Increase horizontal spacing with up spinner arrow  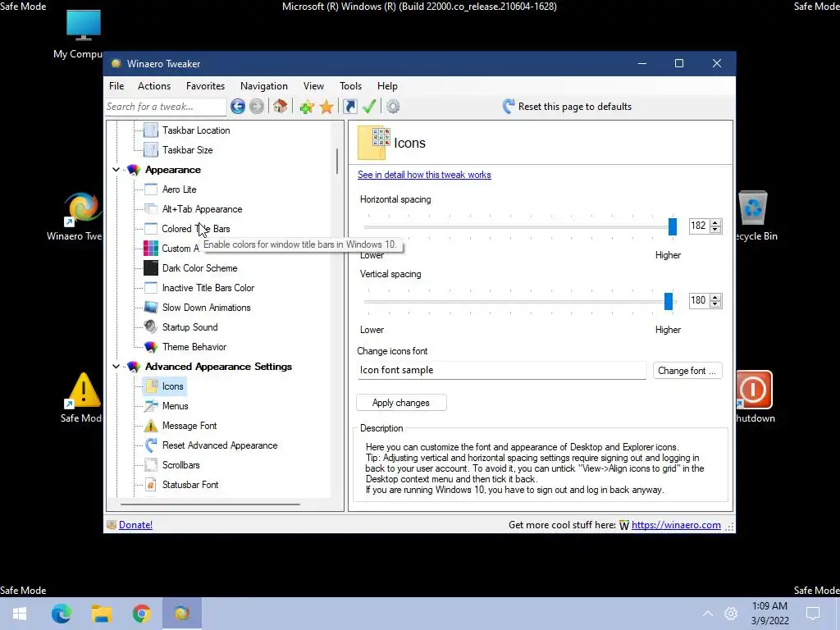[x=715, y=223]
